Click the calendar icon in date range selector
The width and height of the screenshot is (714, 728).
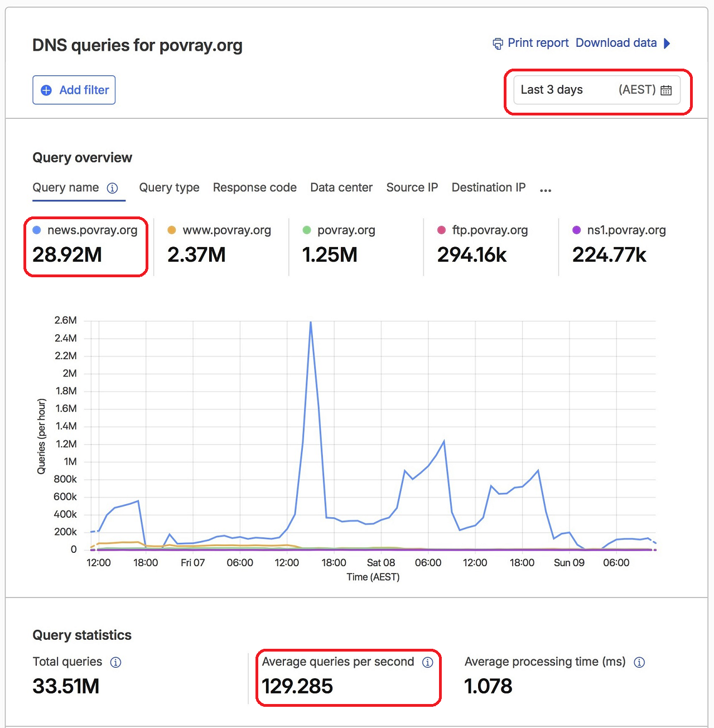pos(666,90)
